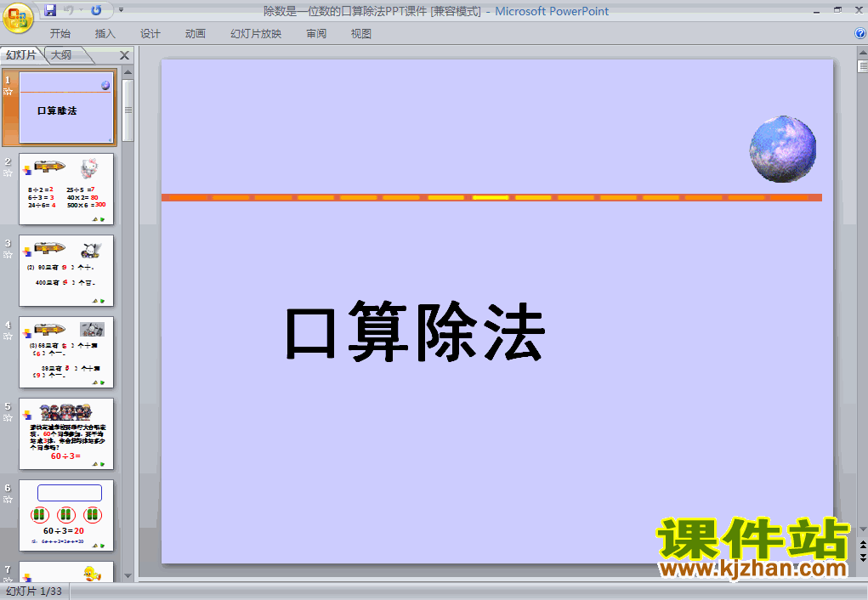The height and width of the screenshot is (600, 868).
Task: Click the 口算除法 title text on slide
Action: 415,331
